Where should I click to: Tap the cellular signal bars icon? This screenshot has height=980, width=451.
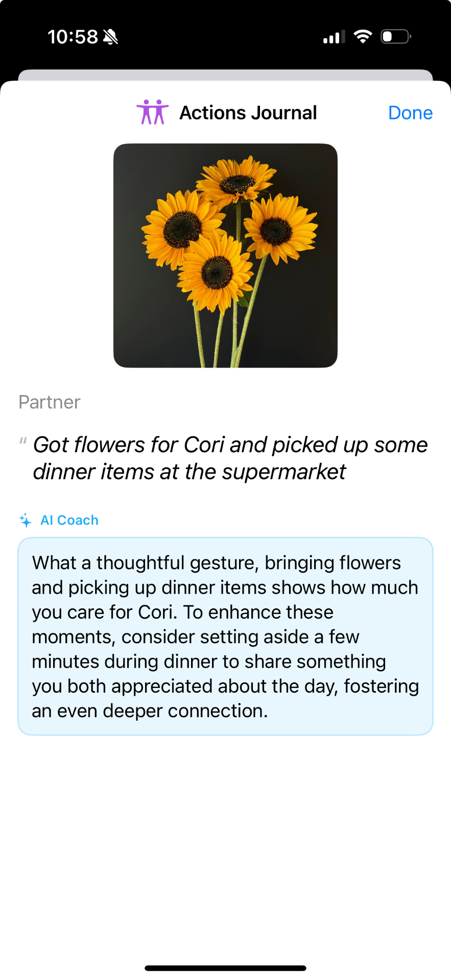click(334, 37)
